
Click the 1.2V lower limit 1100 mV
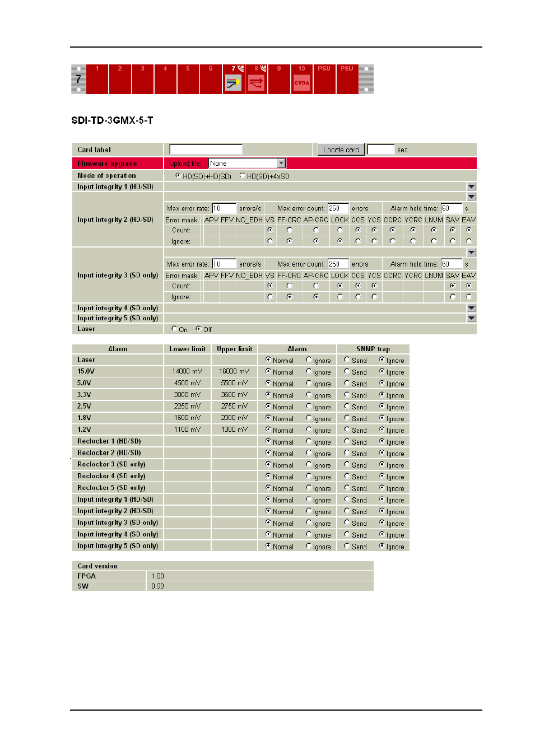pos(188,430)
